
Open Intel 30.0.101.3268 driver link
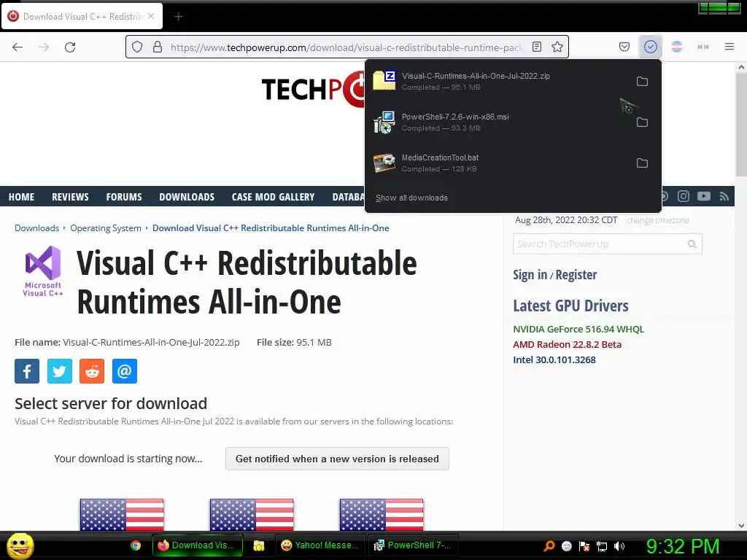coord(554,359)
